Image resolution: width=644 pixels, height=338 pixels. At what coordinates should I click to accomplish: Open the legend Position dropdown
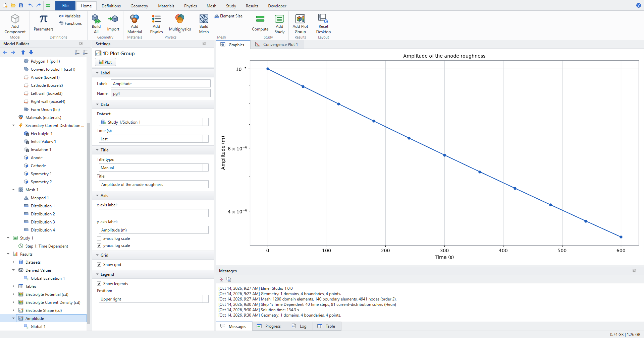click(x=154, y=299)
